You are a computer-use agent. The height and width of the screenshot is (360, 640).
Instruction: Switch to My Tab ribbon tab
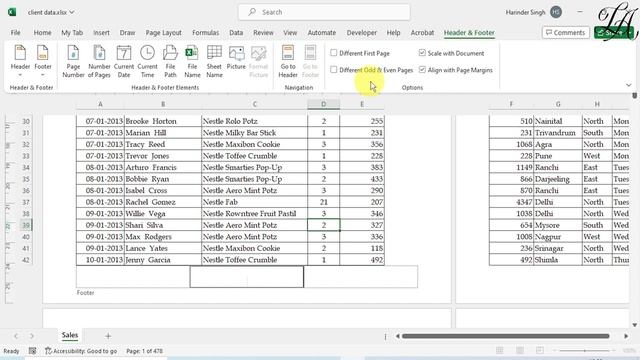(72, 33)
